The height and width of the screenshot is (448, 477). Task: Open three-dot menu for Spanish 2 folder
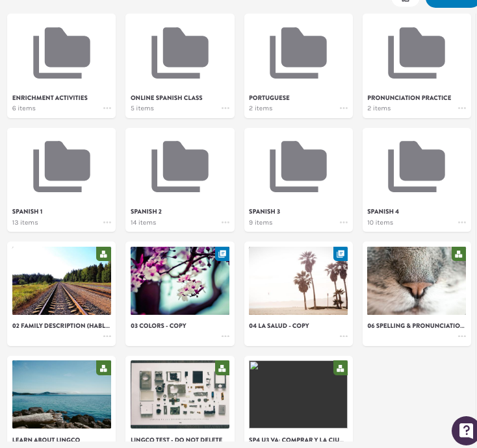(x=226, y=223)
